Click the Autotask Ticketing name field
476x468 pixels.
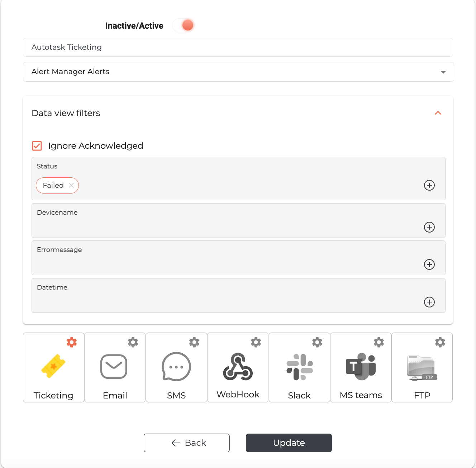point(238,47)
